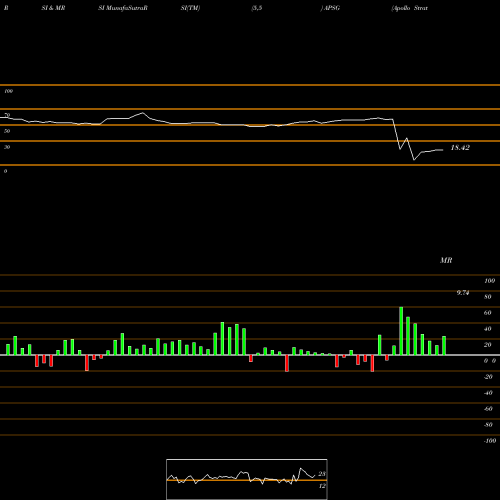Image resolution: width=500 pixels, height=500 pixels.
Task: Click the "23" value in the mini chart
Action: click(x=322, y=474)
